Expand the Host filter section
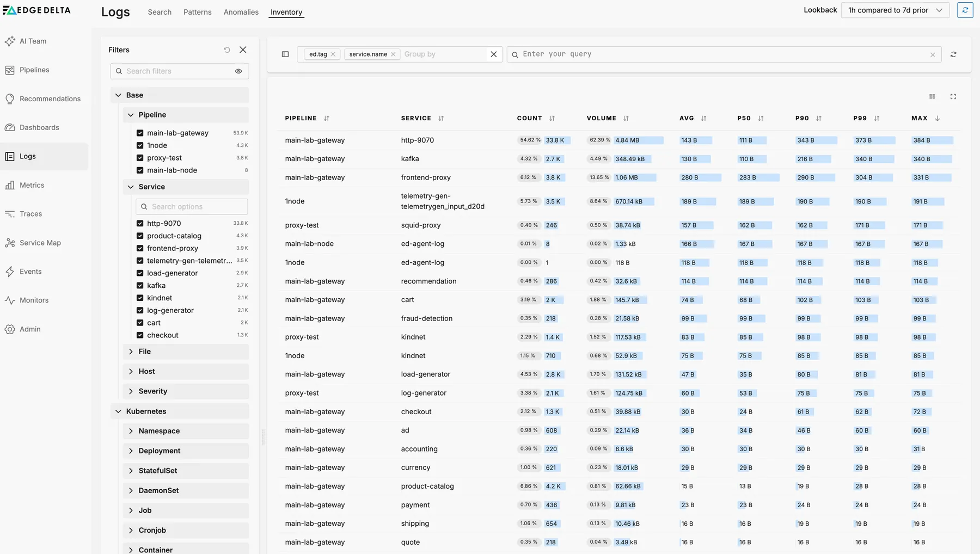 click(186, 372)
